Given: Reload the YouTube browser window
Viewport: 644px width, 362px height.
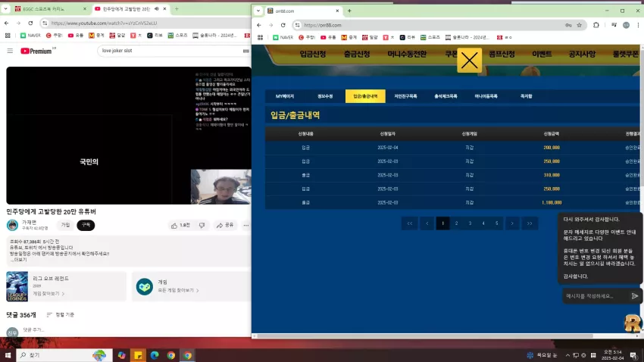Looking at the screenshot, I should [x=30, y=23].
